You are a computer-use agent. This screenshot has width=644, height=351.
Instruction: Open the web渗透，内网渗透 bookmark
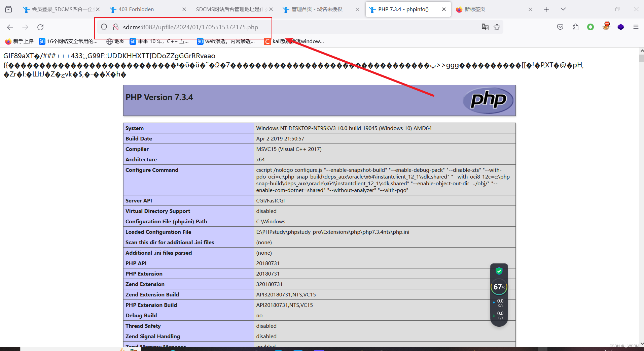(x=226, y=41)
